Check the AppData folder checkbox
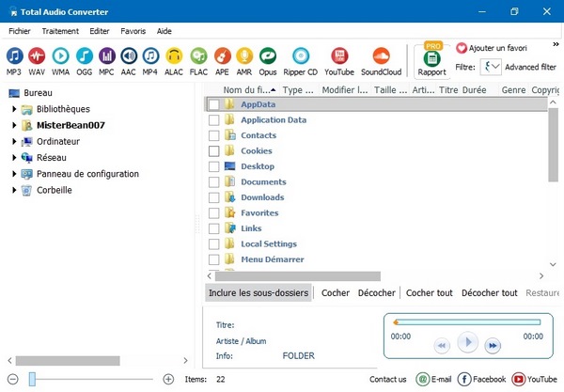This screenshot has width=564, height=392. [214, 104]
